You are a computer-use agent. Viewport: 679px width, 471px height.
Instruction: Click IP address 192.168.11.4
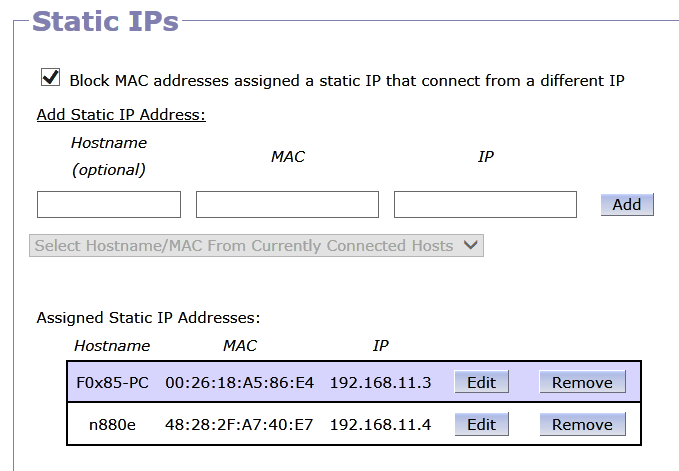381,425
